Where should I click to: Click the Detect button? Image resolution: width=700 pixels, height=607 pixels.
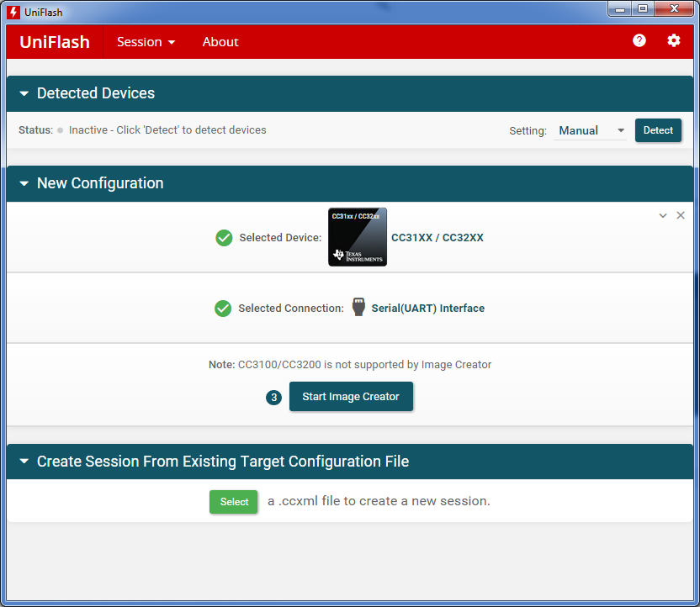(x=658, y=130)
